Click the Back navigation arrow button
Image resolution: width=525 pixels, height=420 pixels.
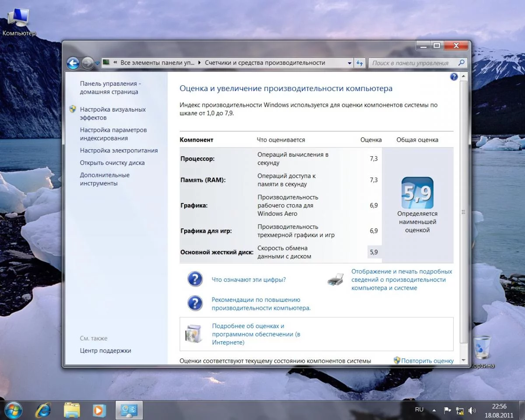tap(73, 63)
